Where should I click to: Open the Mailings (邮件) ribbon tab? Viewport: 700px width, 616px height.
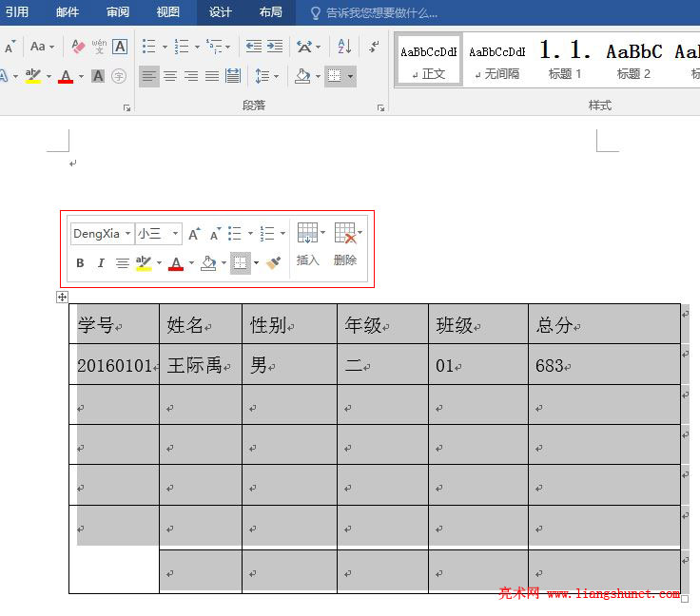tap(68, 11)
